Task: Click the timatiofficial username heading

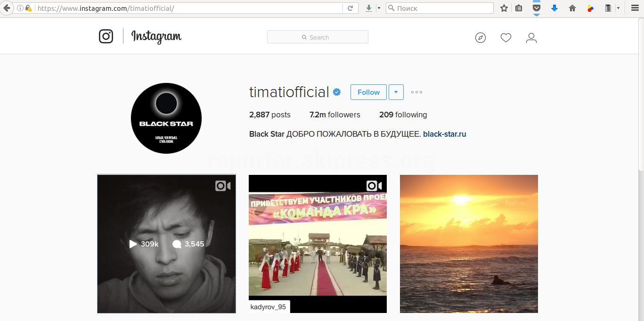Action: (x=289, y=92)
